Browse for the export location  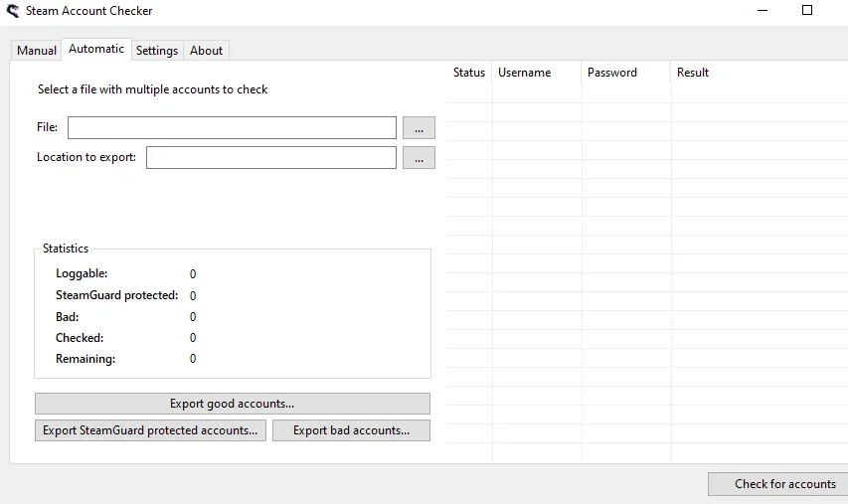[x=419, y=157]
